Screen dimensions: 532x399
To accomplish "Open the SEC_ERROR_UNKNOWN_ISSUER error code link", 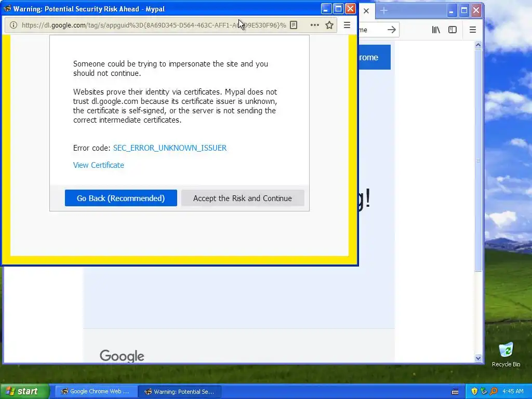I will tap(170, 148).
